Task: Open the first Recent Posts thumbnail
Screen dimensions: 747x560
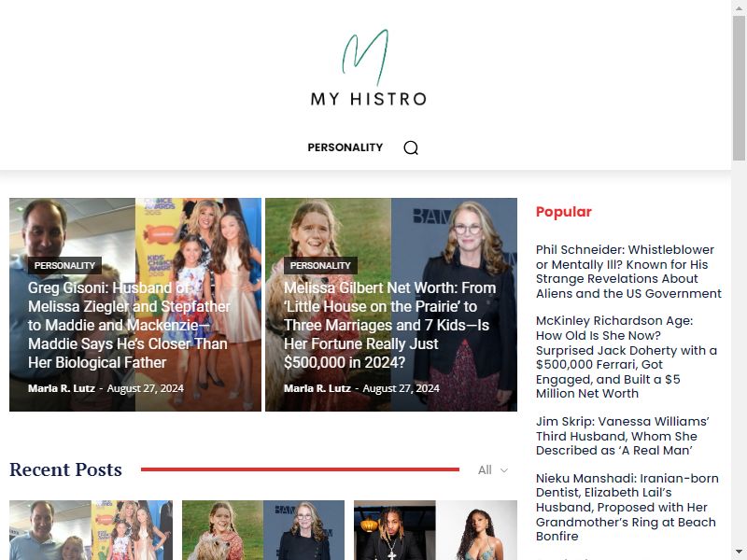Action: pos(91,530)
